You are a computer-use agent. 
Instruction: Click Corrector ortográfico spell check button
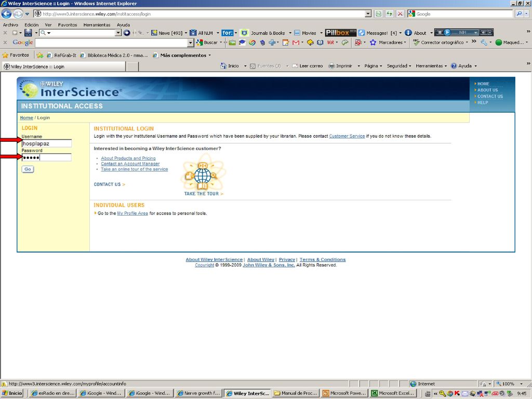[438, 43]
